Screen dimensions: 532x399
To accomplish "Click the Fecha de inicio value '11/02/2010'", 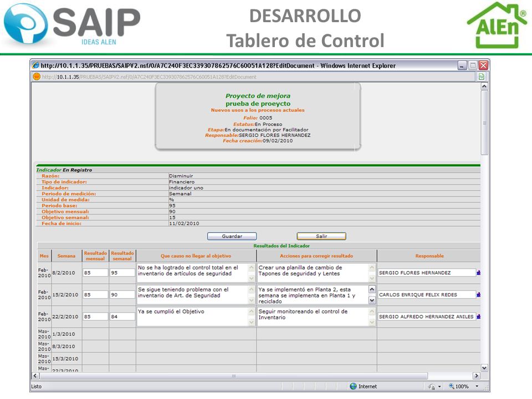I will [x=184, y=223].
